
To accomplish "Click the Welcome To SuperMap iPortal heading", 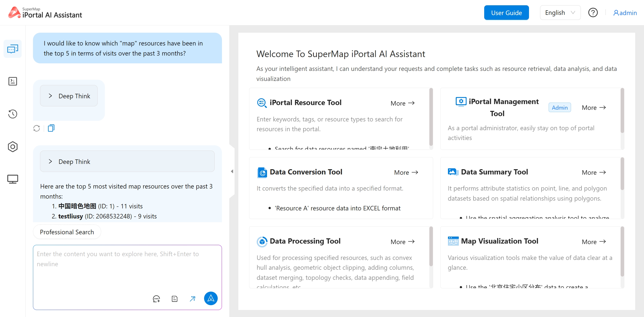I will click(341, 54).
